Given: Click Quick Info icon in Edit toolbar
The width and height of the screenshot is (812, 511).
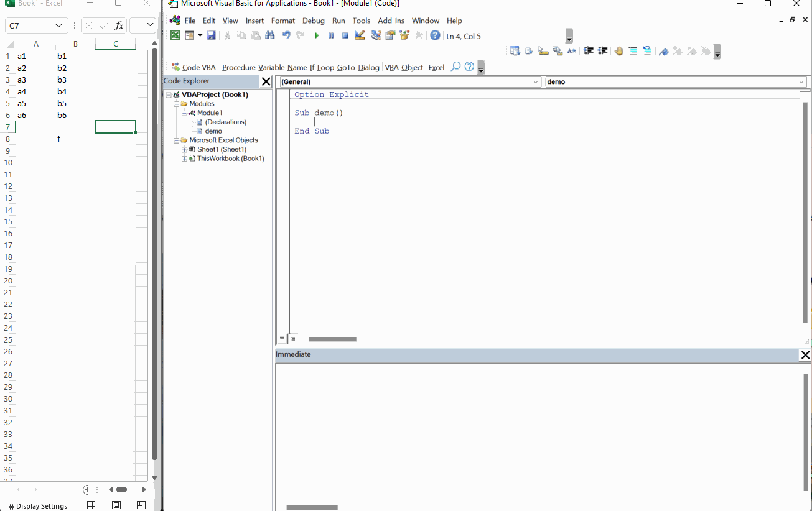Looking at the screenshot, I should pos(543,51).
